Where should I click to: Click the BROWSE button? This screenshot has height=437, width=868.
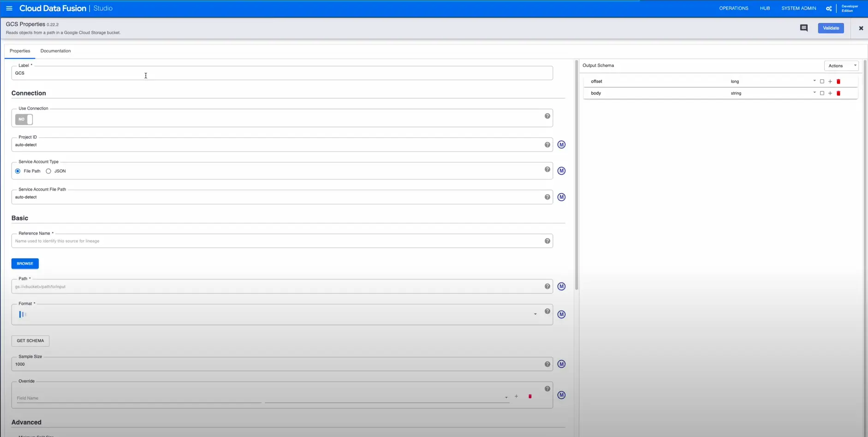(x=25, y=263)
